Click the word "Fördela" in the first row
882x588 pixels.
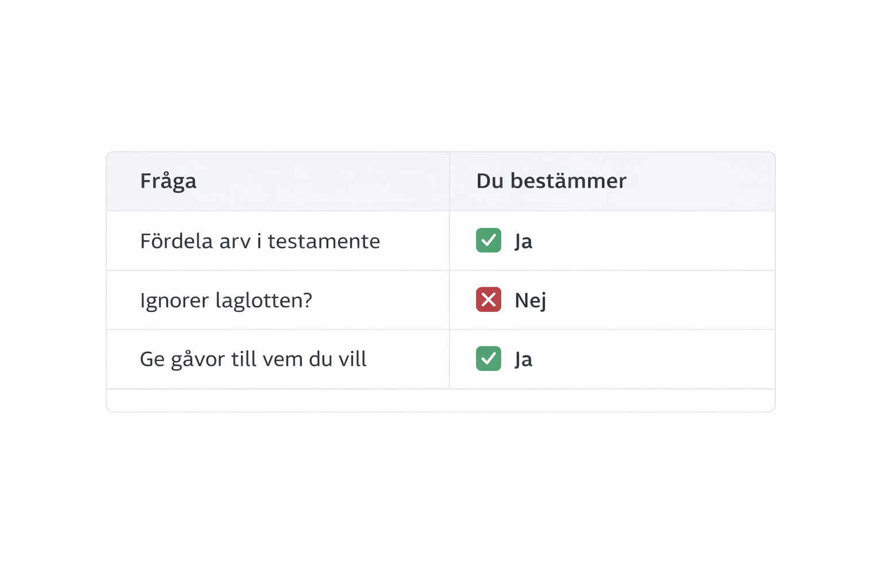click(x=176, y=241)
